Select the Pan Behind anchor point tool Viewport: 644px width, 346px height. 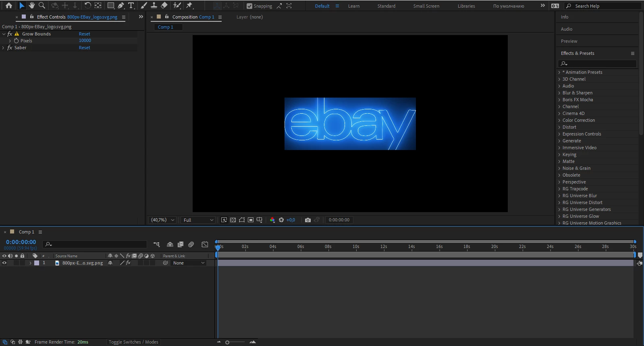(98, 6)
